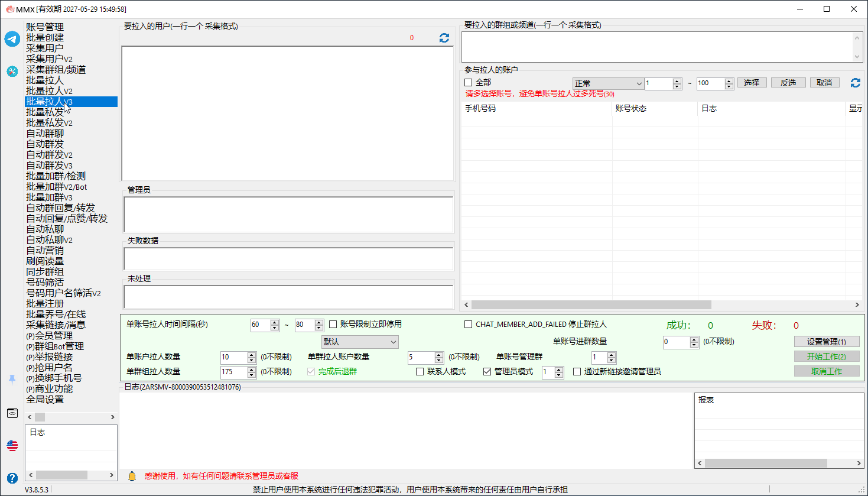Click the blue pin icon in the sidebar
The height and width of the screenshot is (496, 868).
(12, 380)
